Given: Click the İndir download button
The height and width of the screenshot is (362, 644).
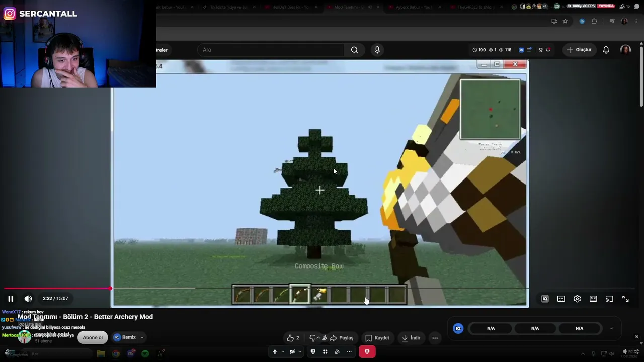Looking at the screenshot, I should coord(411,338).
